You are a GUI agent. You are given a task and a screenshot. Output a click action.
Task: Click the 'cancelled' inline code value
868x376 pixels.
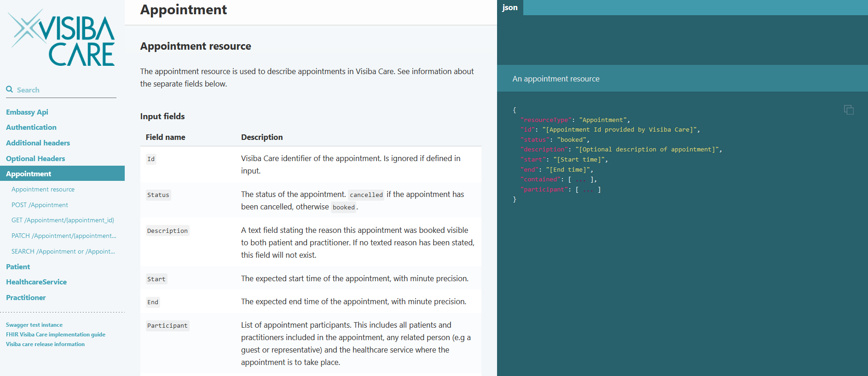tap(366, 195)
